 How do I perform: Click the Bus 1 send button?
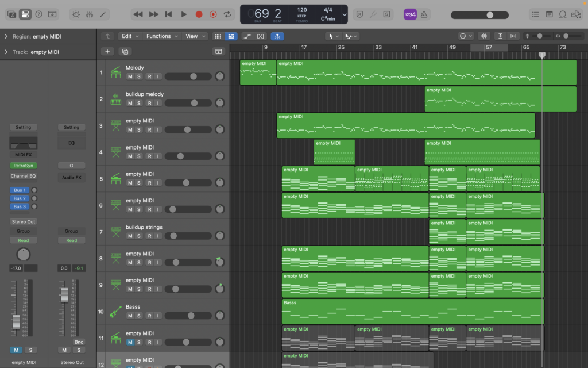point(20,190)
